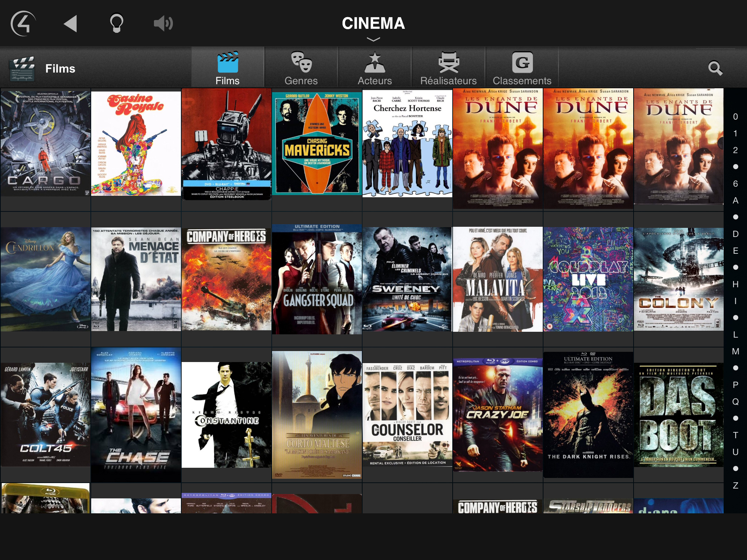Select the Das Boot cover

pyautogui.click(x=679, y=415)
